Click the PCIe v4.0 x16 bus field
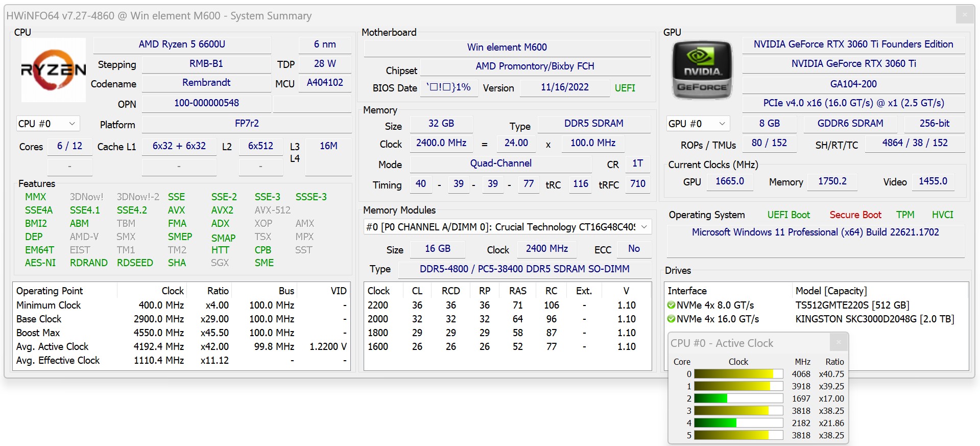Viewport: 980px width, 446px height. coord(853,103)
